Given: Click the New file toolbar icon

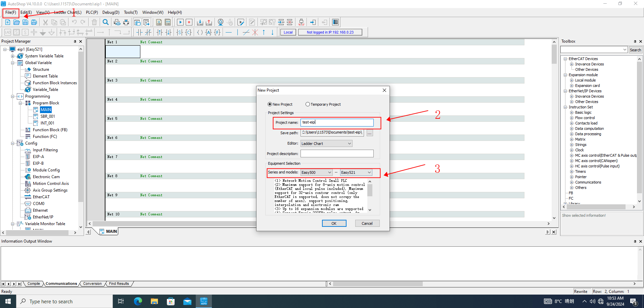Looking at the screenshot, I should 7,22.
